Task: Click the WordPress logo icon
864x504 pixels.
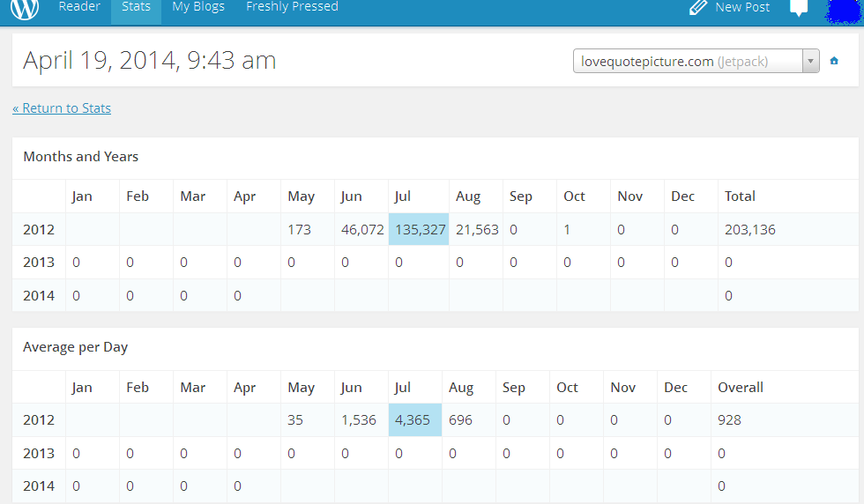Action: click(25, 8)
